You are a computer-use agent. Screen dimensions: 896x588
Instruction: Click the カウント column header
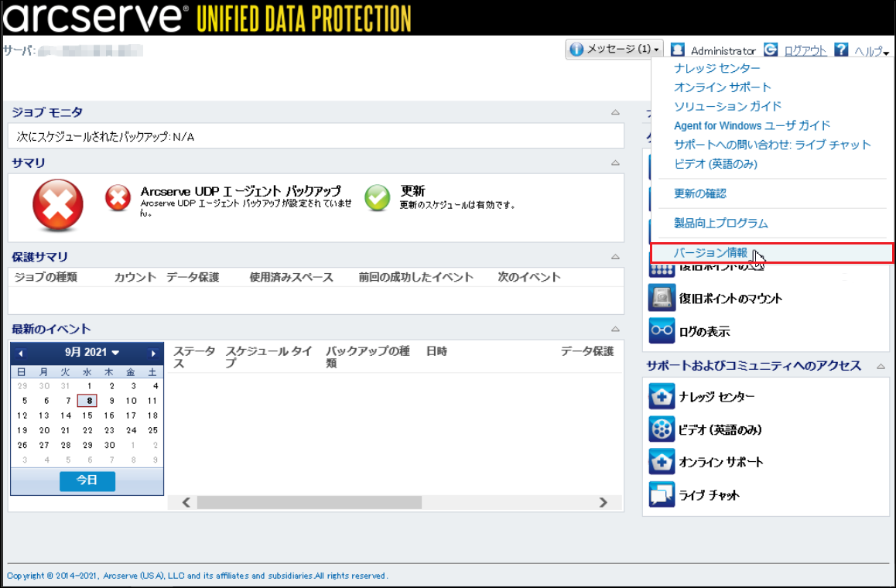click(135, 277)
